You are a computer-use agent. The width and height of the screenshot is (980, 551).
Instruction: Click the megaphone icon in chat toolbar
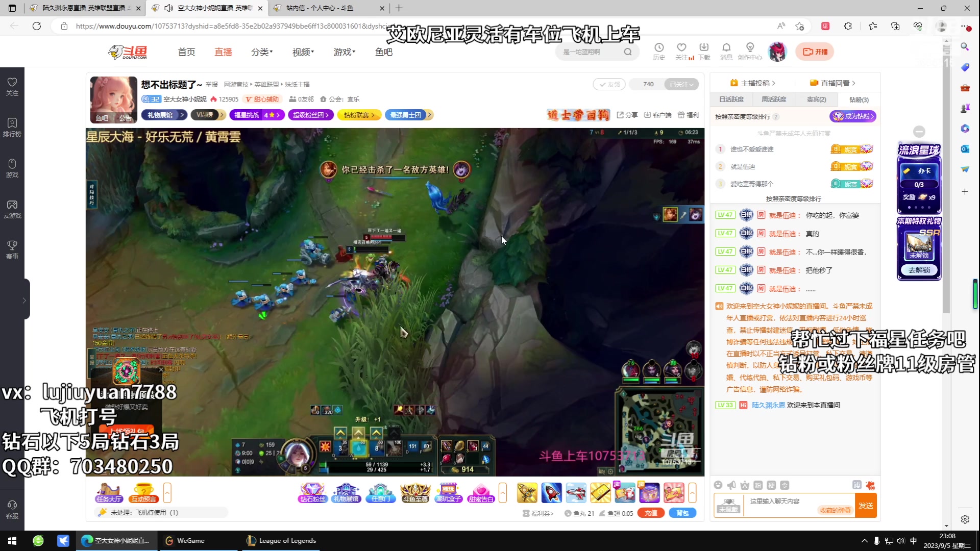[x=731, y=485]
